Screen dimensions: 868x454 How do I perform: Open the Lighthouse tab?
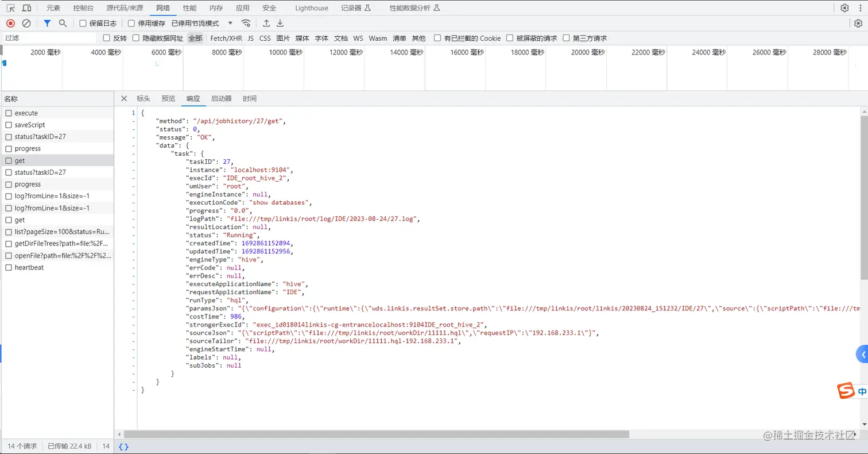coord(312,8)
